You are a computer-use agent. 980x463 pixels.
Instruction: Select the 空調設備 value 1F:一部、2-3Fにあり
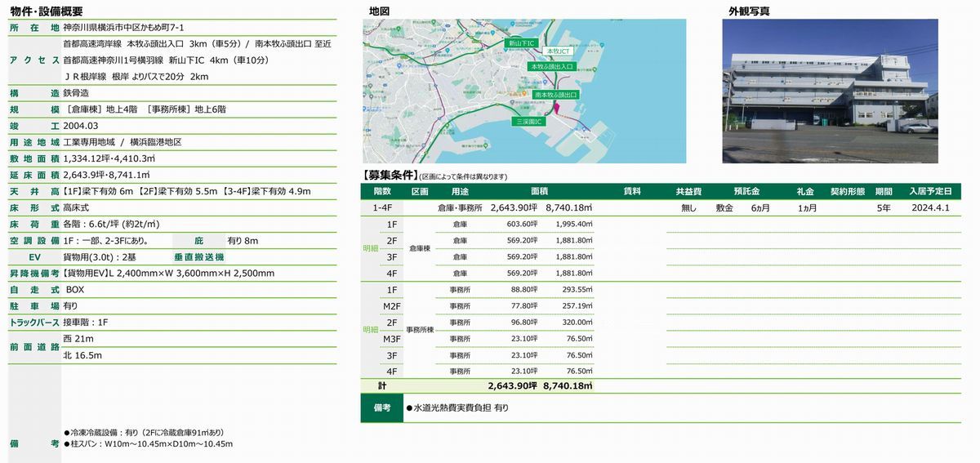coord(106,240)
